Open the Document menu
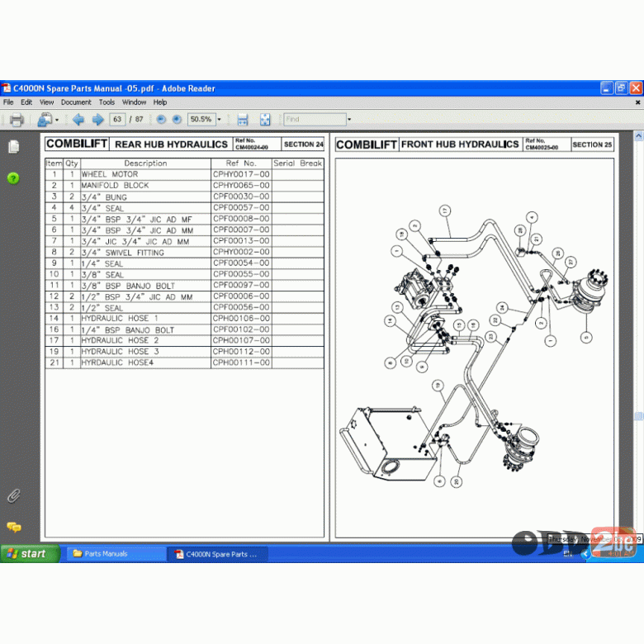Image resolution: width=644 pixels, height=644 pixels. pyautogui.click(x=76, y=102)
